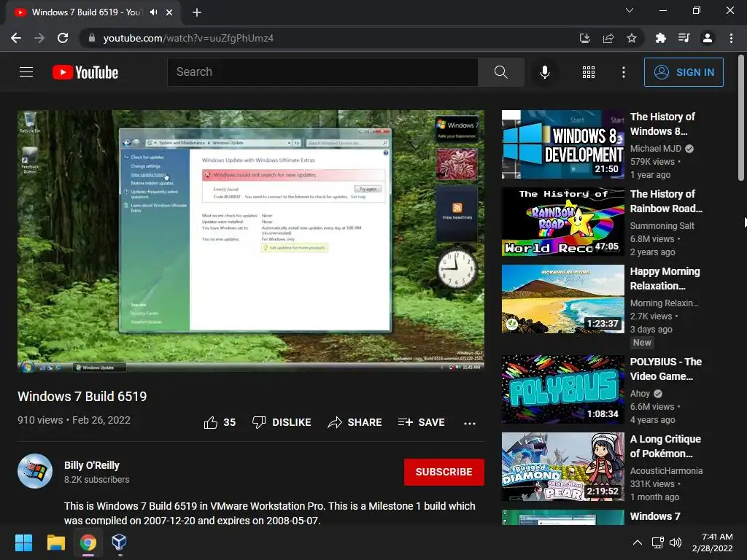
Task: Open media controls in Chrome toolbar
Action: click(684, 38)
